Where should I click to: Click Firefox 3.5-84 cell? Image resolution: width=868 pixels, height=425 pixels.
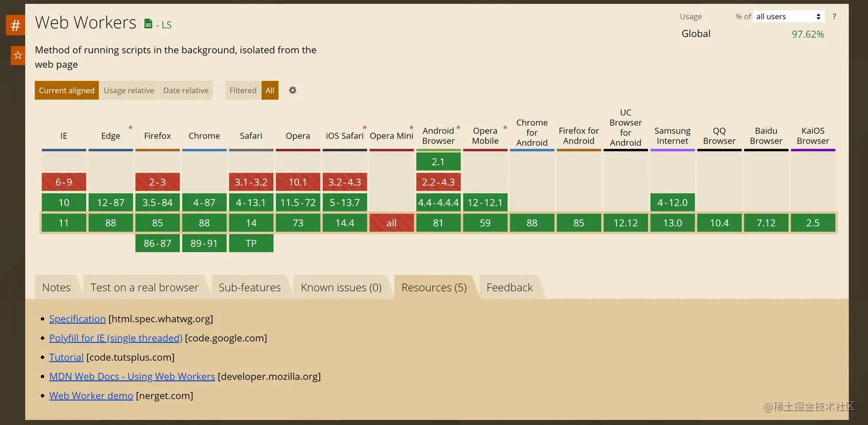157,202
